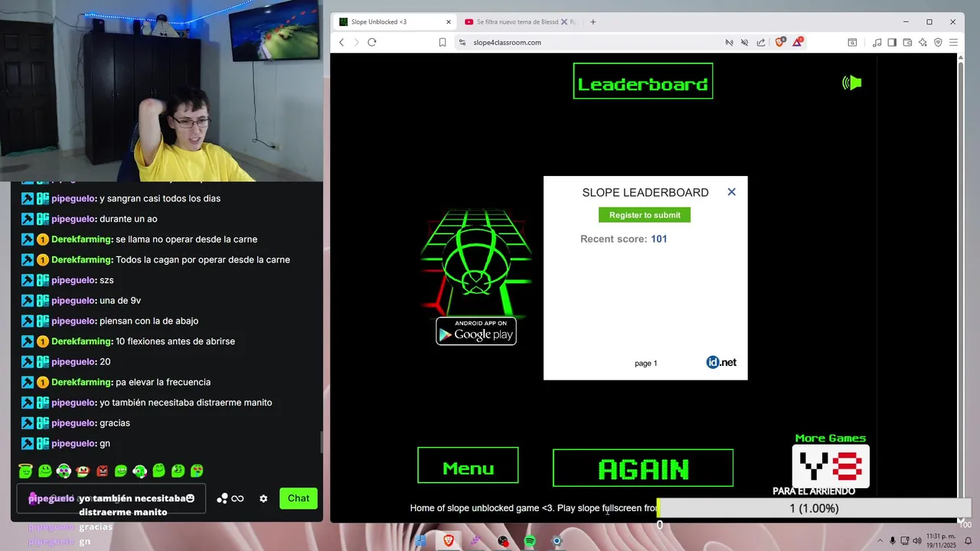Click the Register to submit button
The height and width of the screenshot is (551, 980).
point(645,215)
